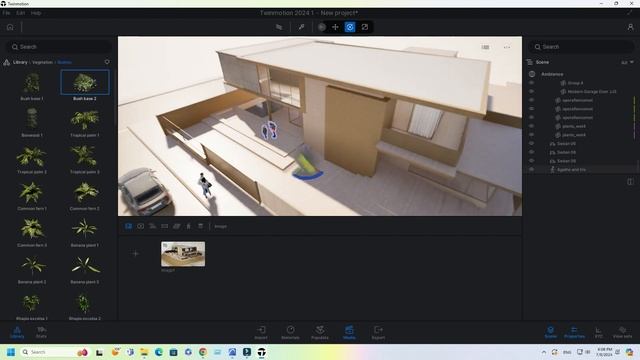Open the XYZ transform panel

click(x=598, y=332)
